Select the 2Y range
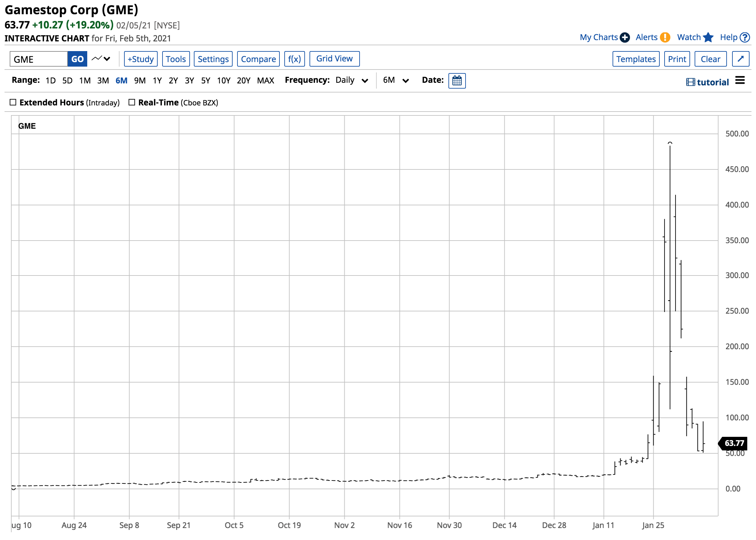Screen dimensions: 756x540 pyautogui.click(x=173, y=81)
